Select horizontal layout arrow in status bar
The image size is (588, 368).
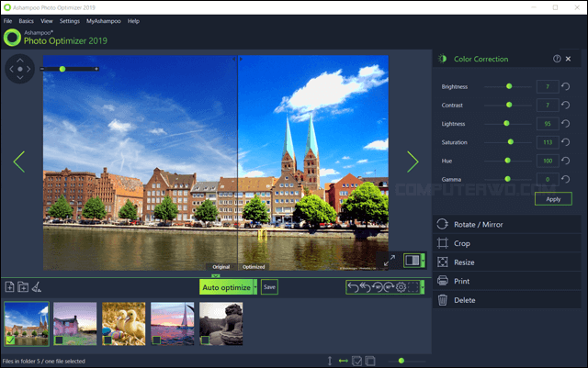click(343, 361)
